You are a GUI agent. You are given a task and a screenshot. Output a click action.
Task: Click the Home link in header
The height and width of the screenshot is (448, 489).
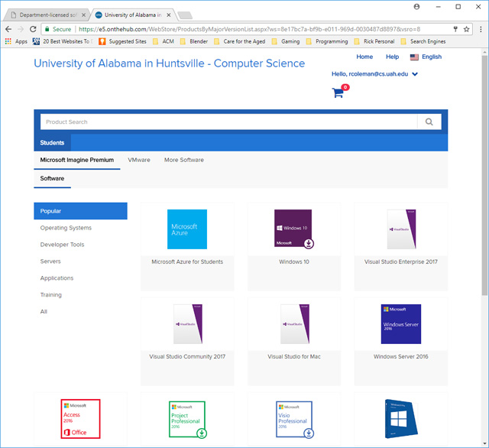[x=364, y=57]
